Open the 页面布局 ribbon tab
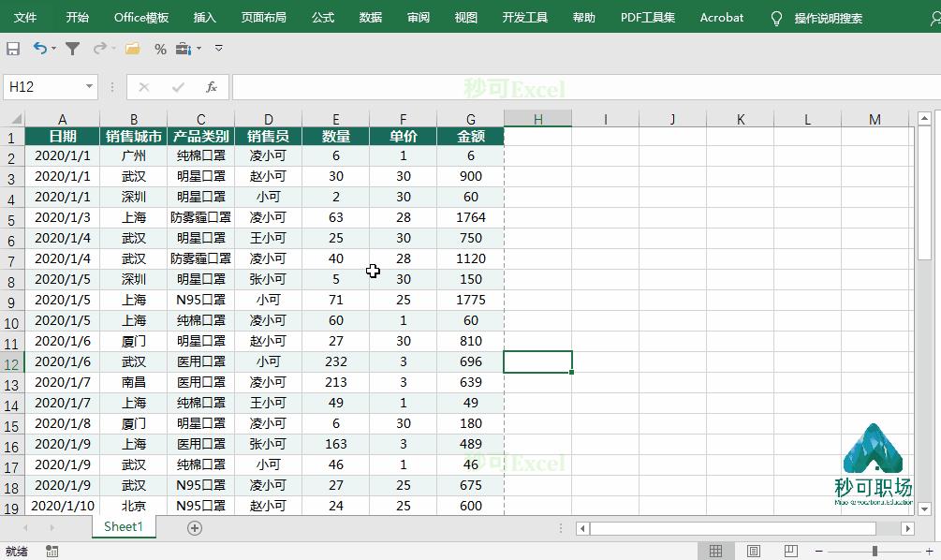941x560 pixels. (x=264, y=17)
